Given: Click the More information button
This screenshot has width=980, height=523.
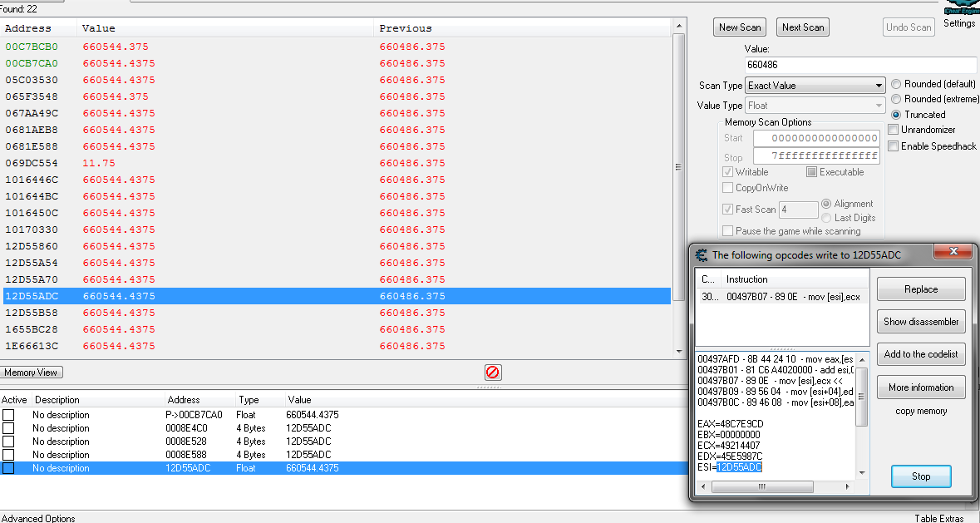Looking at the screenshot, I should point(921,387).
